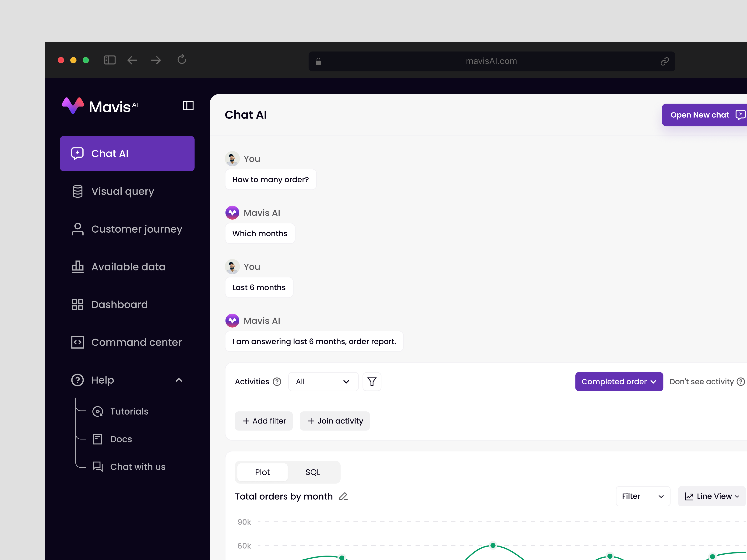
Task: Select the Customer journey icon
Action: pyautogui.click(x=77, y=229)
